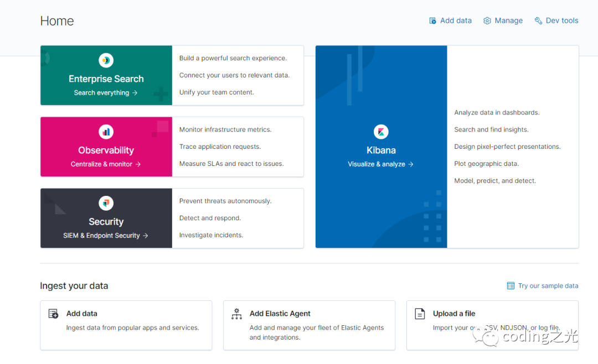This screenshot has height=364, width=598.
Task: Open the Add Elastic Agent card title
Action: (280, 314)
